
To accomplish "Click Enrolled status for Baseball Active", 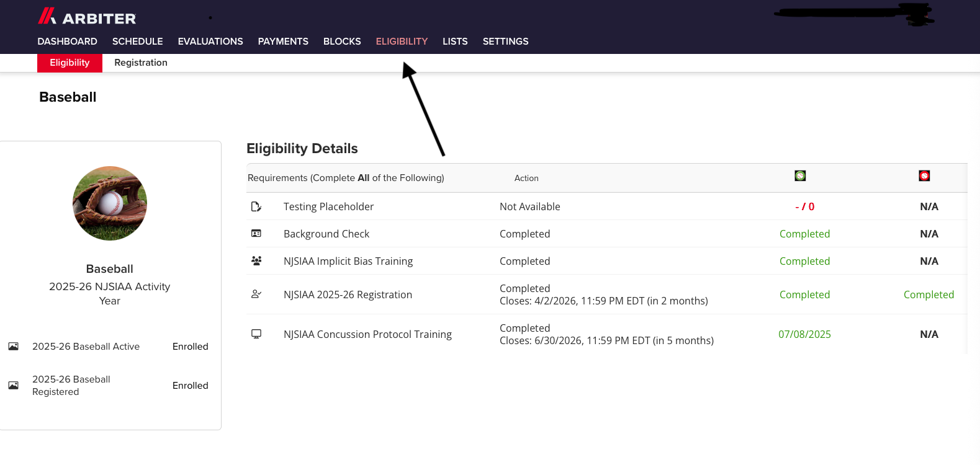I will [x=190, y=347].
